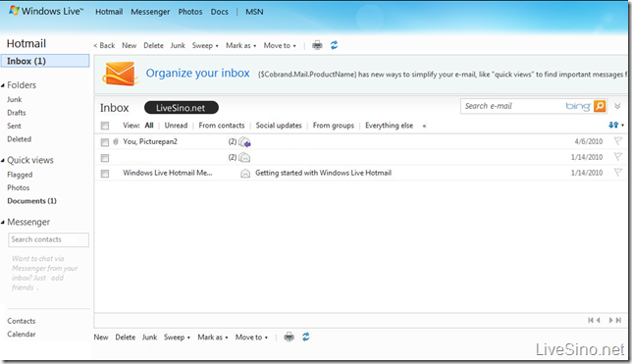This screenshot has height=364, width=632.
Task: Click the Windows Live logo
Action: [x=46, y=12]
